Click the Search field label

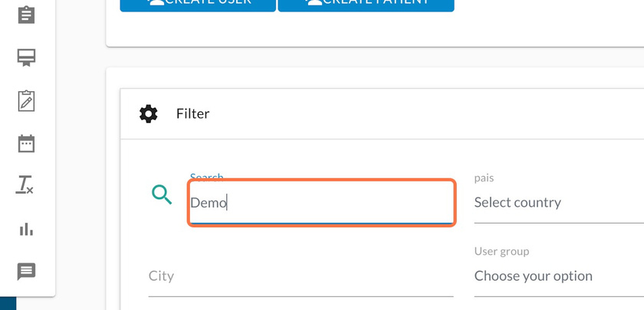[x=206, y=177]
